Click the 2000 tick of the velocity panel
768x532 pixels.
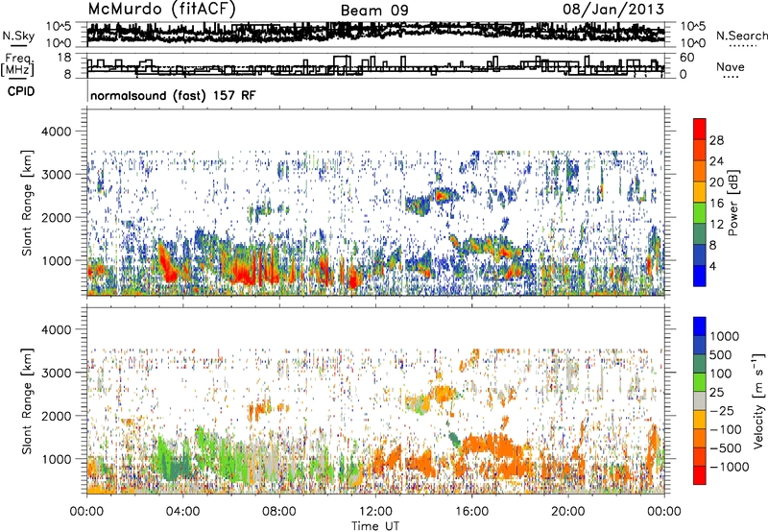point(56,416)
